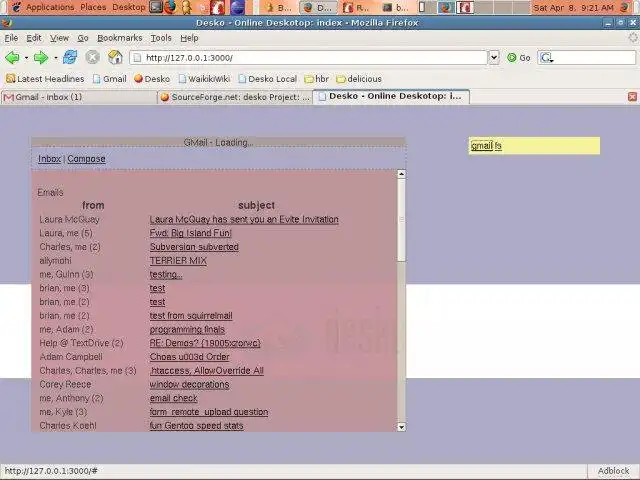Click the green Back arrow button
Image resolution: width=640 pixels, height=480 pixels.
point(12,58)
